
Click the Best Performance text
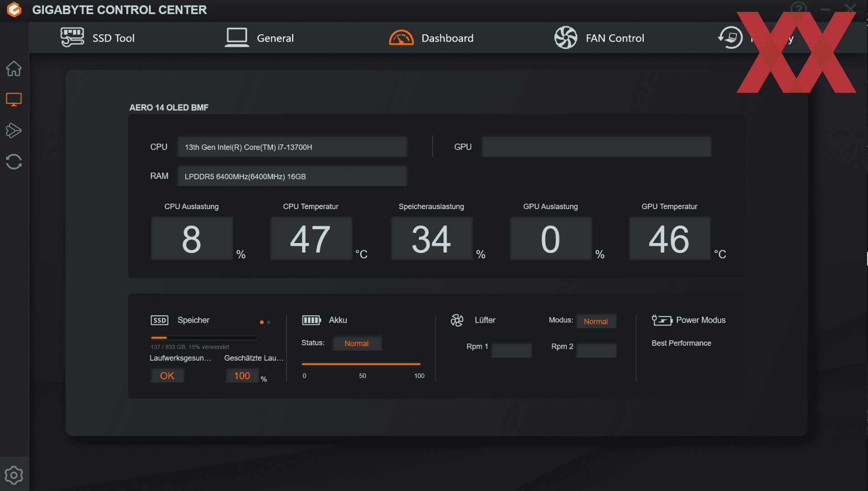point(681,343)
